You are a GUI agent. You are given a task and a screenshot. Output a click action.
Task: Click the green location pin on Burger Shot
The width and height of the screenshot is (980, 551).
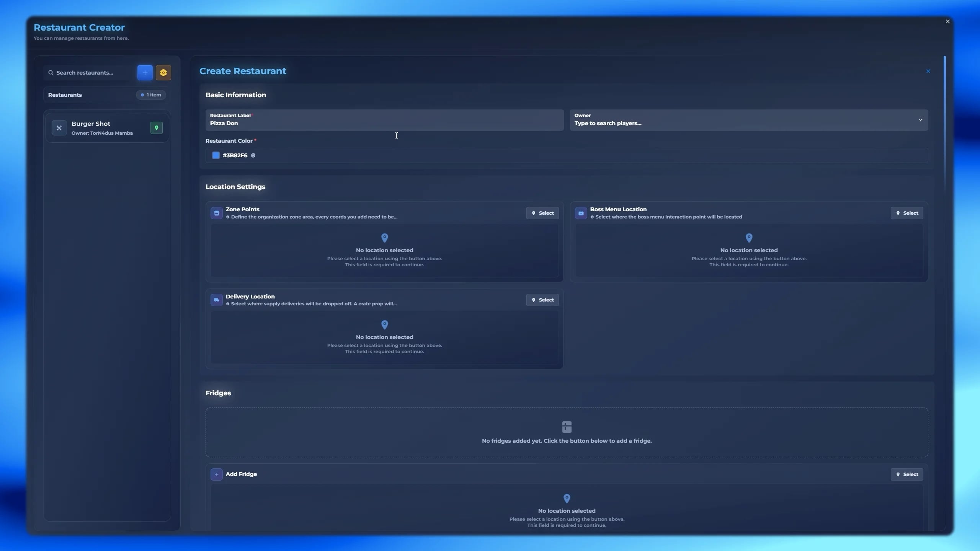156,128
